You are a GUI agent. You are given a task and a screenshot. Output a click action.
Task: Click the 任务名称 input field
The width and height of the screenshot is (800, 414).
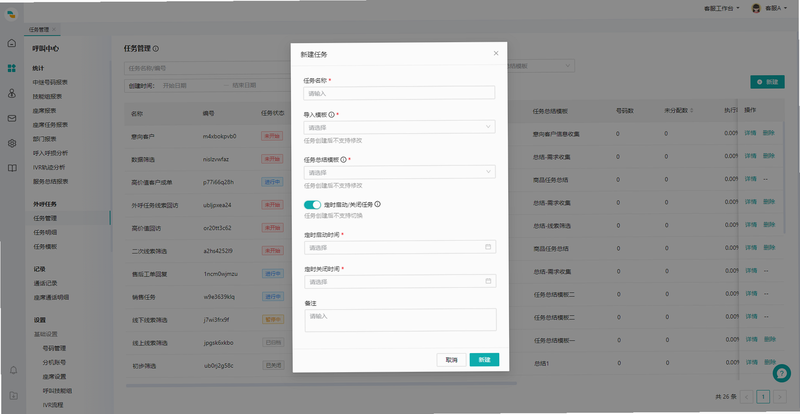click(399, 93)
